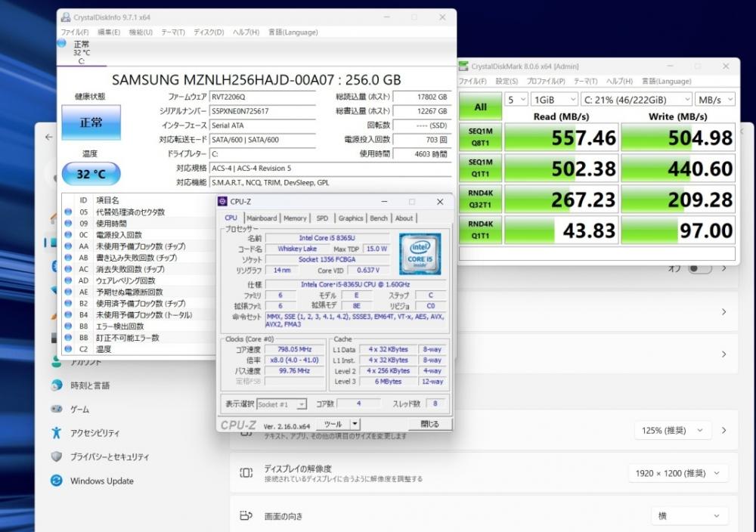Viewport: 756px width, 532px height.
Task: Click the 電源投入回数 value 703 回
Action: pos(422,140)
